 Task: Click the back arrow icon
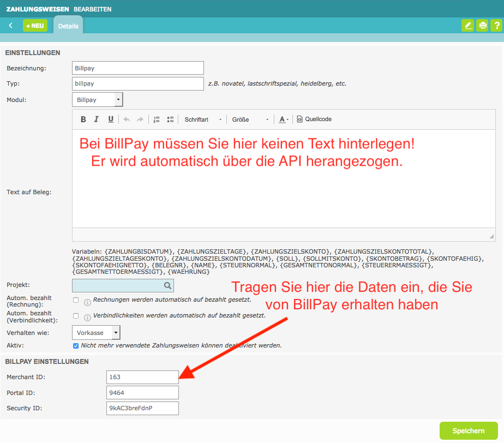[10, 26]
